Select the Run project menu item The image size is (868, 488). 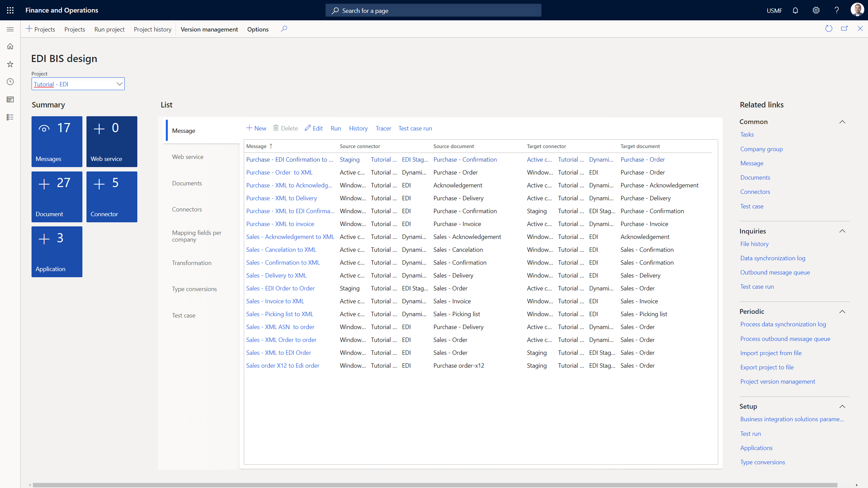109,29
